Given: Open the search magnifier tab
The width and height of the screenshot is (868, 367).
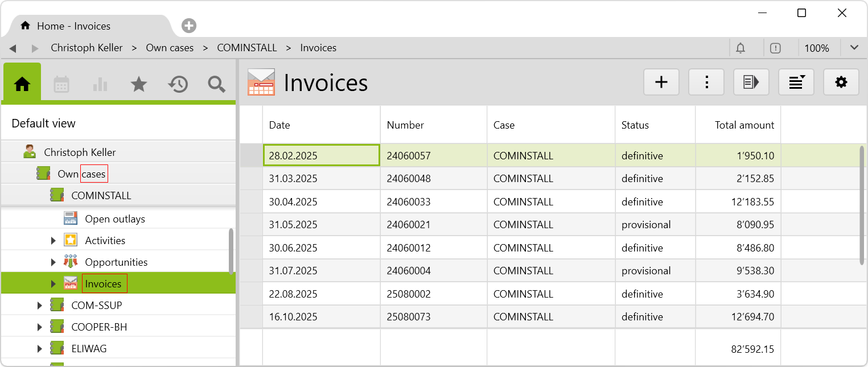Looking at the screenshot, I should 216,84.
